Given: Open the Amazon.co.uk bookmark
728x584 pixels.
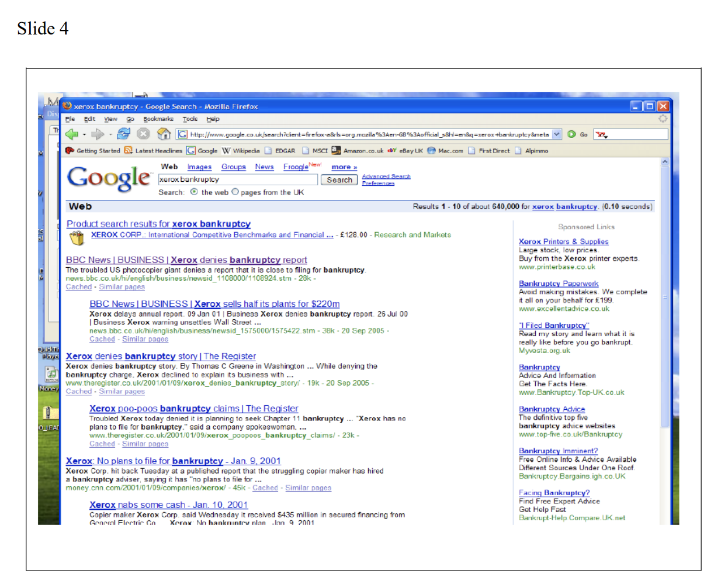Looking at the screenshot, I should click(x=358, y=151).
